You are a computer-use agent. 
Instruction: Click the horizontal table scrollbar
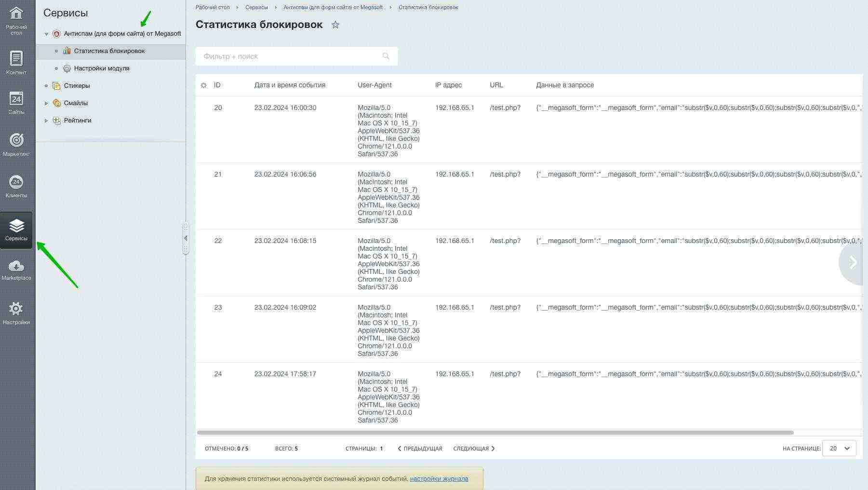[495, 433]
